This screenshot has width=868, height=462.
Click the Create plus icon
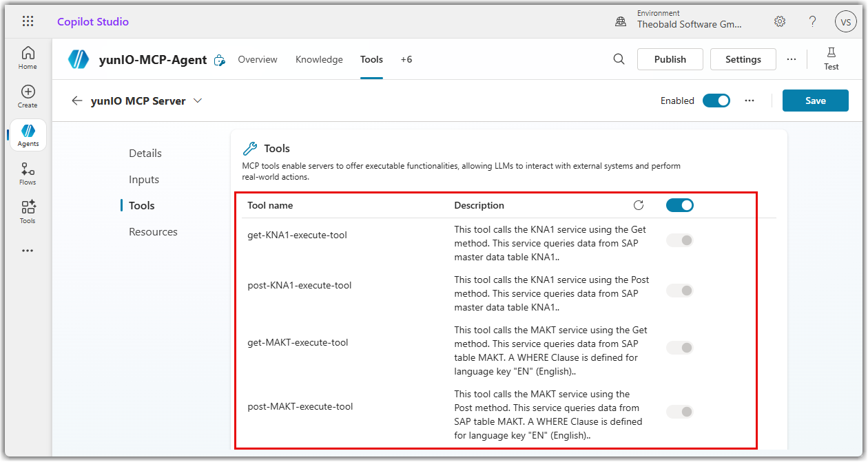pyautogui.click(x=28, y=96)
